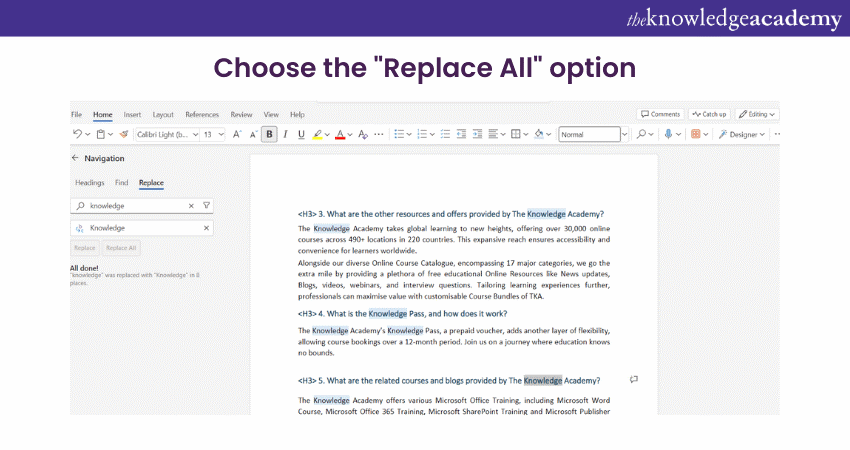
Task: Click the red font color swatch
Action: (340, 134)
